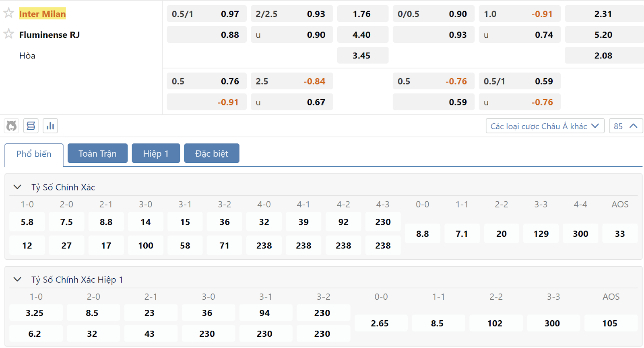
Task: Open the bar chart statistics icon
Action: [50, 126]
